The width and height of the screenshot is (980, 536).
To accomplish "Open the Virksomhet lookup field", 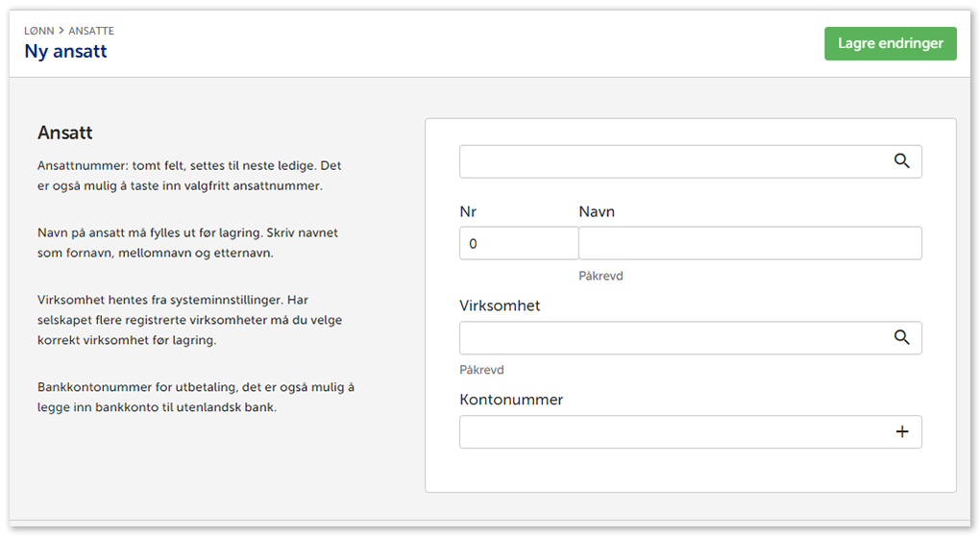I will point(673,338).
